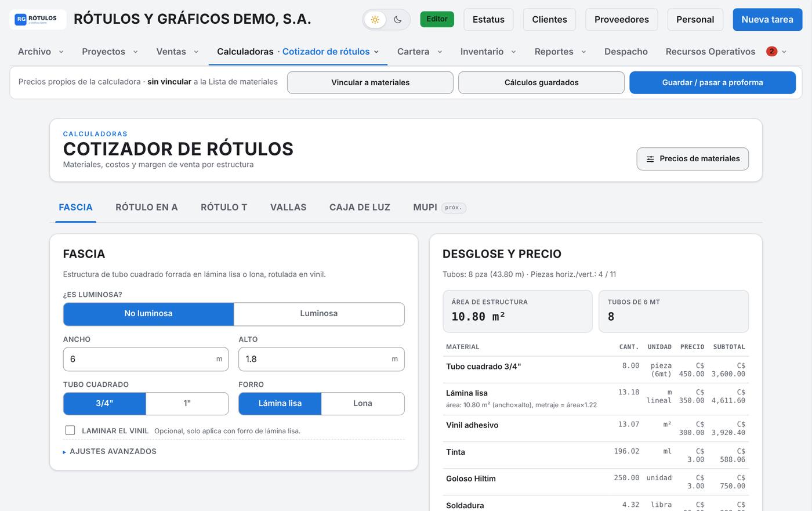
Task: Switch to dark mode moon icon
Action: (397, 20)
